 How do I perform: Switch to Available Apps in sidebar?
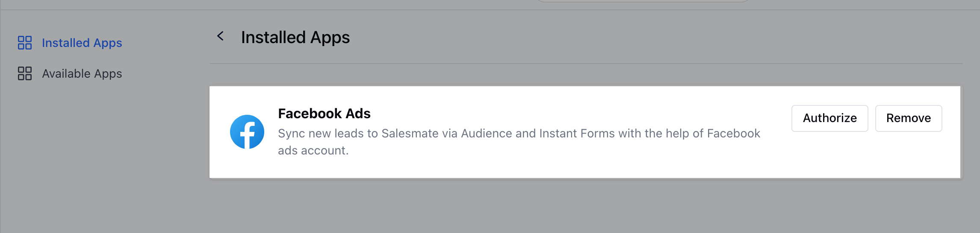(70, 73)
